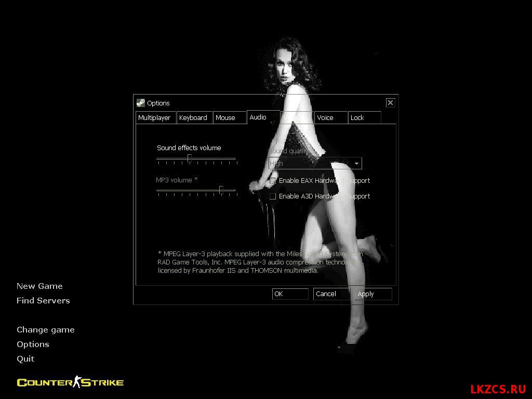Open Find Servers in main menu
Viewport: 532px width, 399px height.
pos(43,301)
